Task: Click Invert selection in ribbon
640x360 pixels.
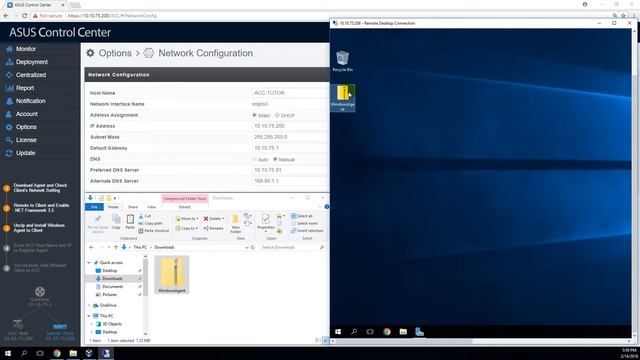Action: (x=307, y=231)
